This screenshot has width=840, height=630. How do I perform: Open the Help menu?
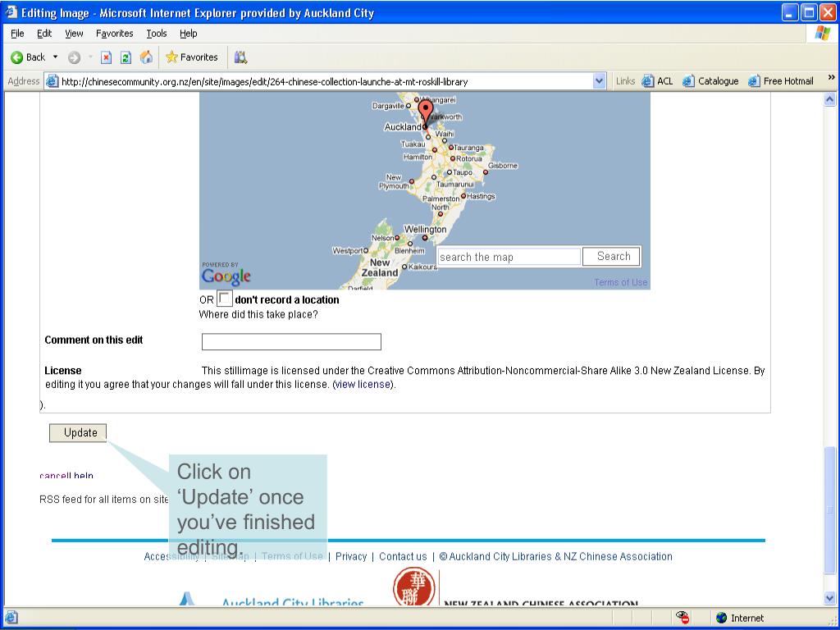pyautogui.click(x=188, y=33)
